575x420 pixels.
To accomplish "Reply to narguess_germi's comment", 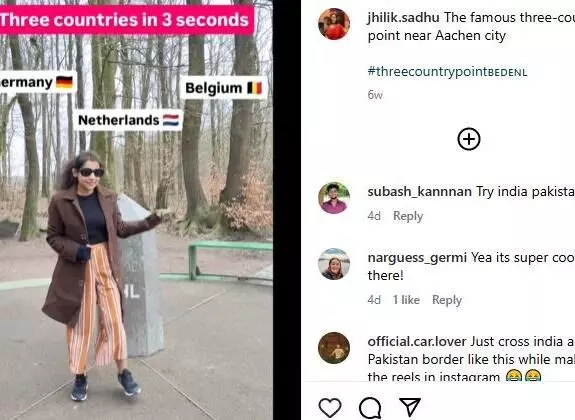I will click(x=447, y=300).
